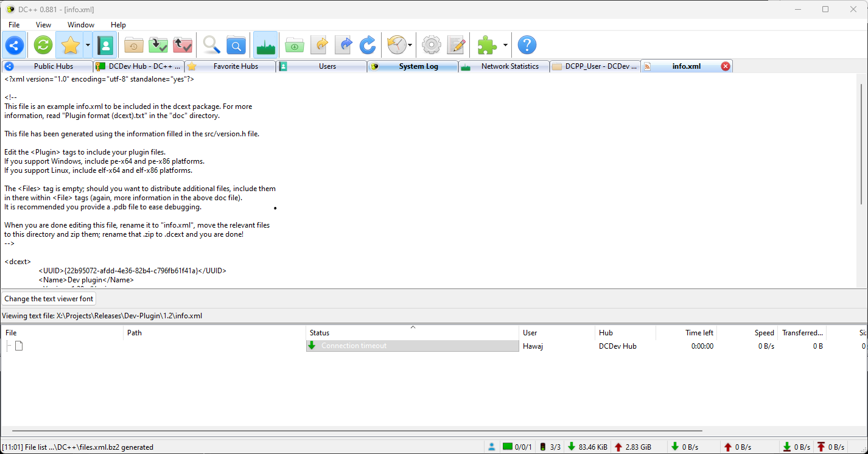This screenshot has width=868, height=454.
Task: Click the page with yellow arrow icon
Action: pyautogui.click(x=319, y=45)
